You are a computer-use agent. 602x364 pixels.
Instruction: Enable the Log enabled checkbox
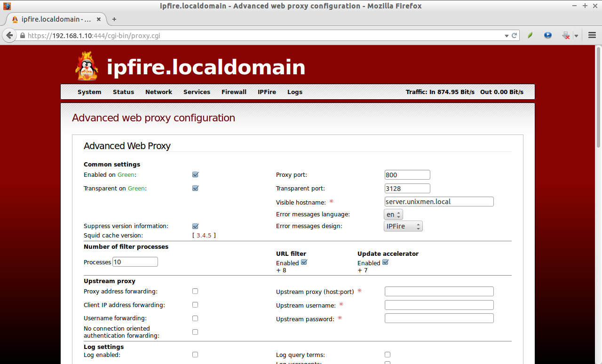[x=195, y=355]
